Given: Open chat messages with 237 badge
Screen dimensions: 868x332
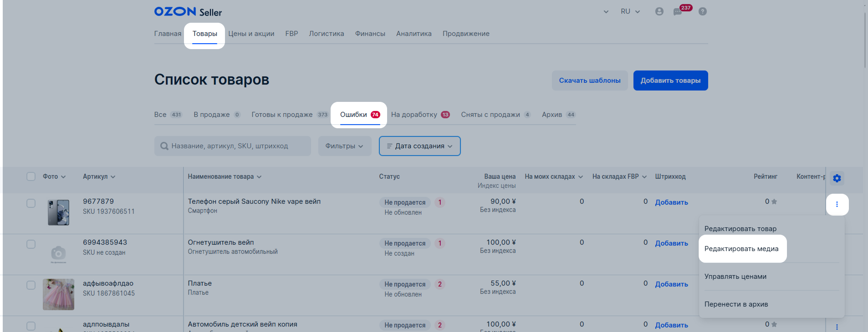Looking at the screenshot, I should (678, 12).
